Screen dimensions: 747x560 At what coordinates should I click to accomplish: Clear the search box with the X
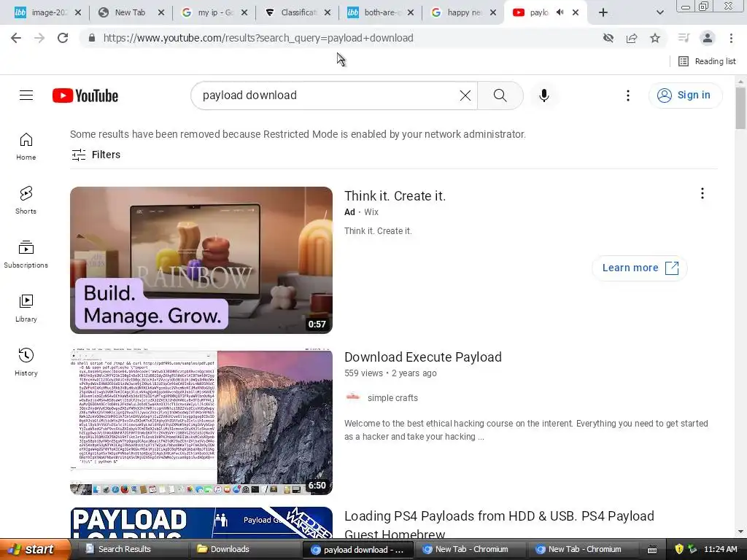[x=465, y=96]
